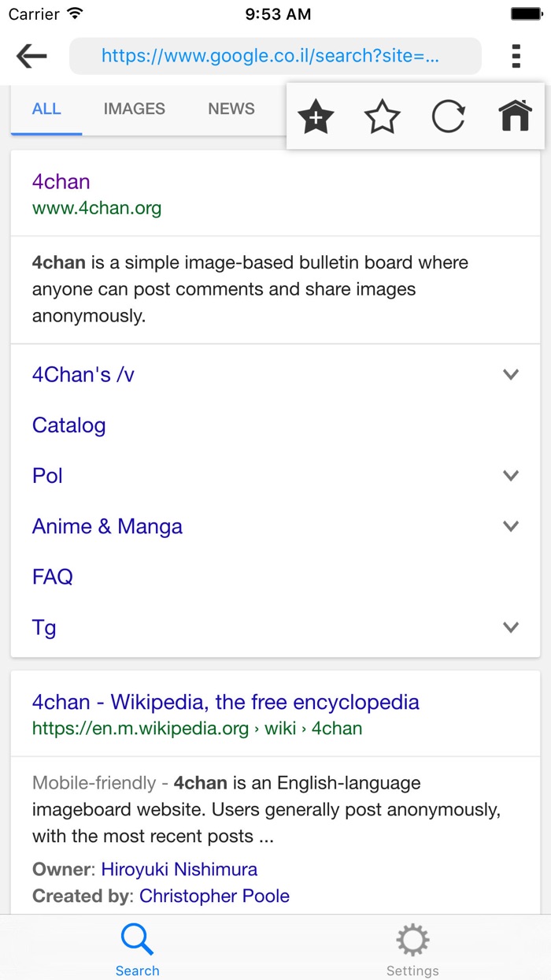
Task: Open the 4chan Wikipedia article
Action: coord(225,702)
